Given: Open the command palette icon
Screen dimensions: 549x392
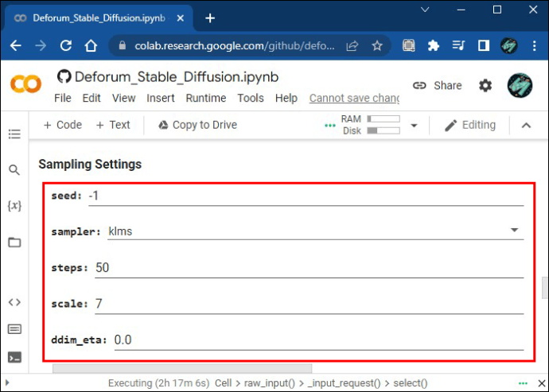Looking at the screenshot, I should click(14, 329).
